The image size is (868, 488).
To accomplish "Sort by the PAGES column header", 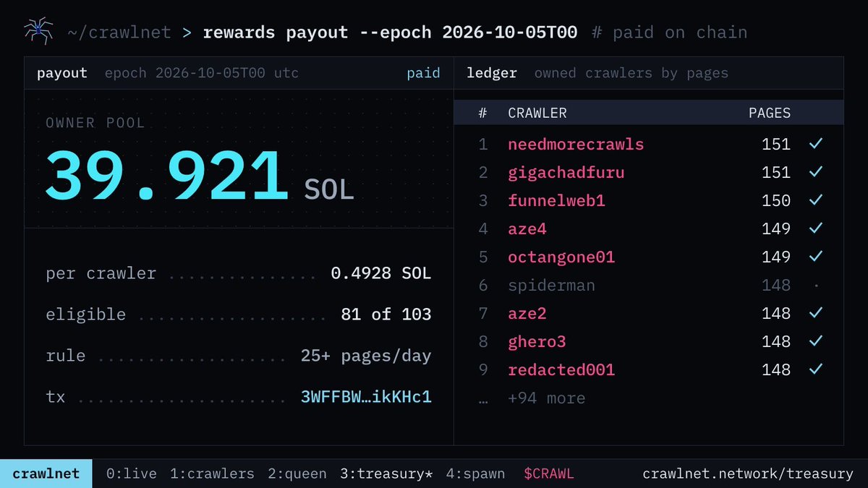I will click(770, 114).
